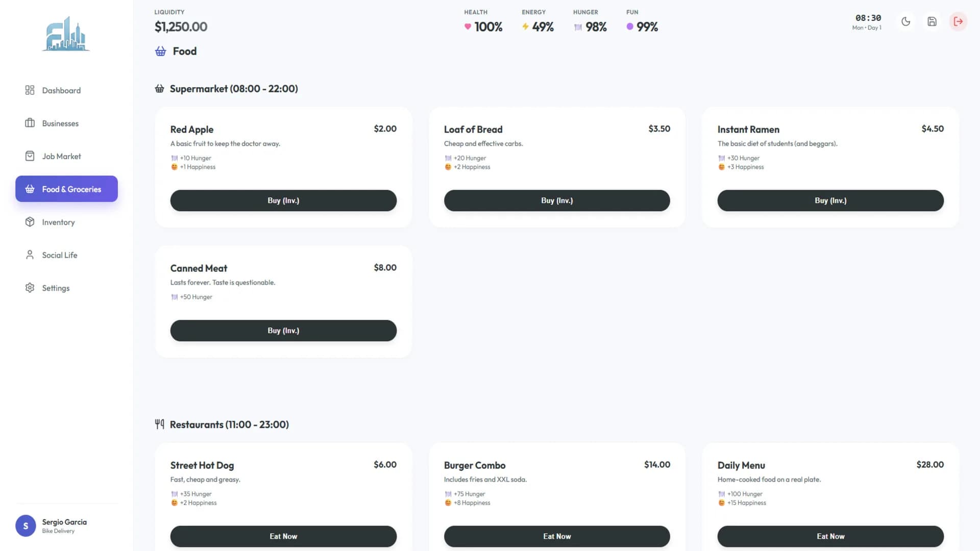Viewport: 980px width, 551px height.
Task: Click the Inventory box icon
Action: [x=30, y=222]
